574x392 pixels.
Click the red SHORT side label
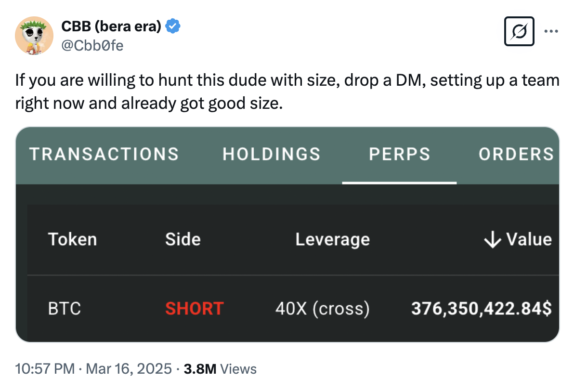[x=194, y=308]
